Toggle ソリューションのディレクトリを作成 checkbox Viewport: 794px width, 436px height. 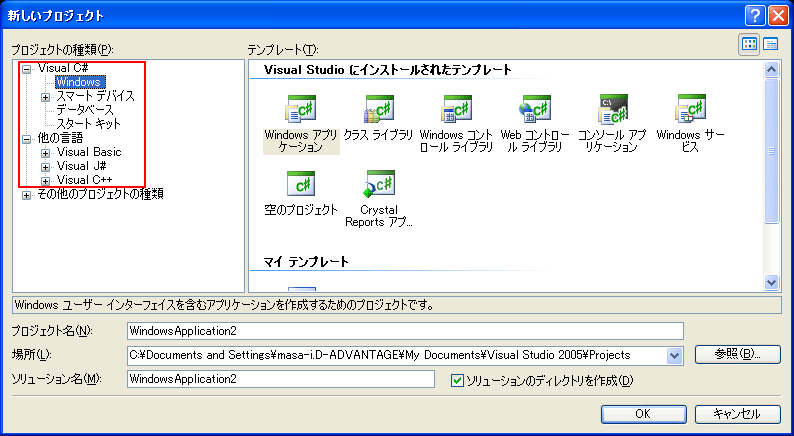(457, 380)
